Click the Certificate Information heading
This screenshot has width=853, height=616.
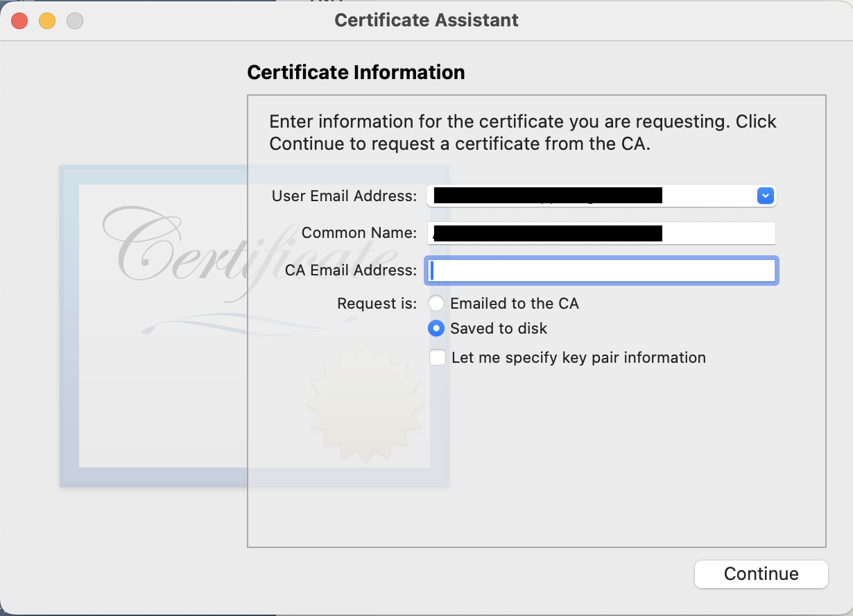pyautogui.click(x=356, y=72)
